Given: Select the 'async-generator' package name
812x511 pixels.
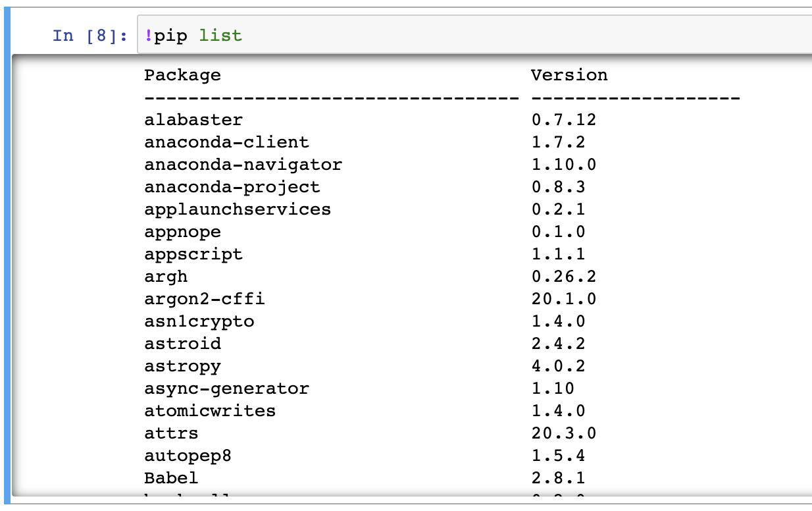Looking at the screenshot, I should [x=227, y=389].
